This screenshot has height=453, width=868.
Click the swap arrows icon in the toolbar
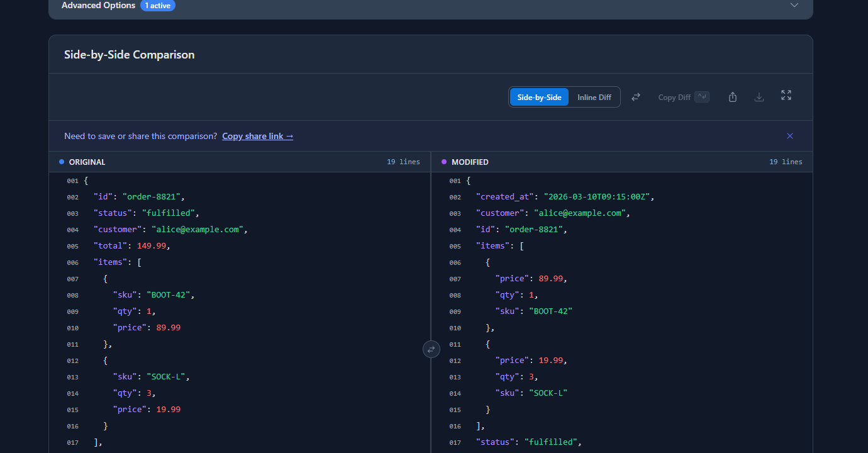pos(636,97)
